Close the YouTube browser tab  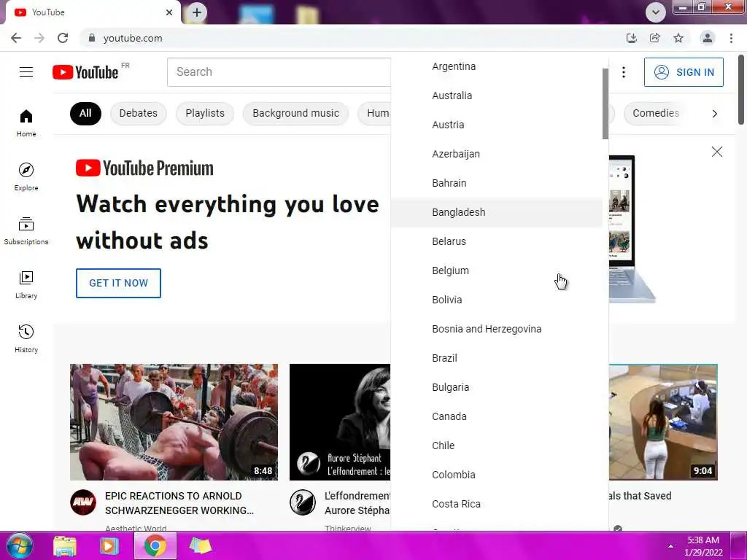tap(169, 12)
